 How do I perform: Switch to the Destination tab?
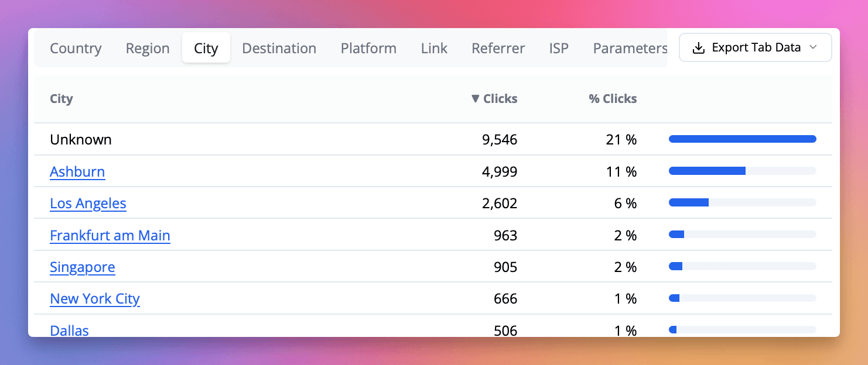[279, 48]
